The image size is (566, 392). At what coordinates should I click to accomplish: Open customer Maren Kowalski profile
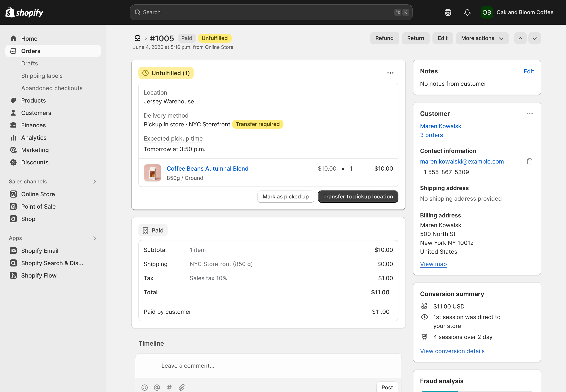coord(441,126)
